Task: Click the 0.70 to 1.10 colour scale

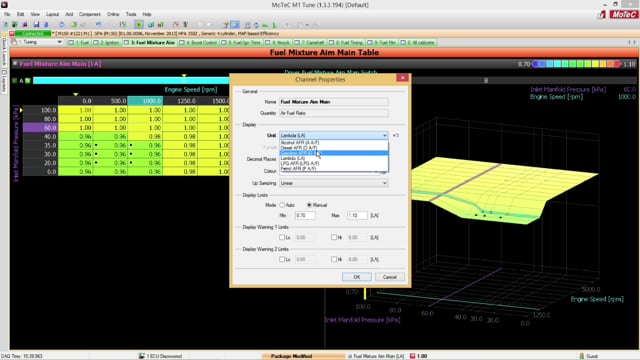Action: click(576, 64)
